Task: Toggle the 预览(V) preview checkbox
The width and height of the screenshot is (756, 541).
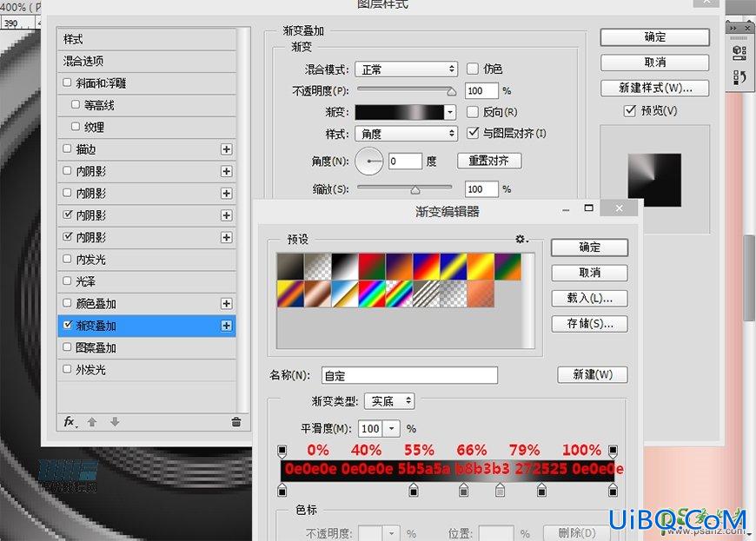Action: [629, 110]
